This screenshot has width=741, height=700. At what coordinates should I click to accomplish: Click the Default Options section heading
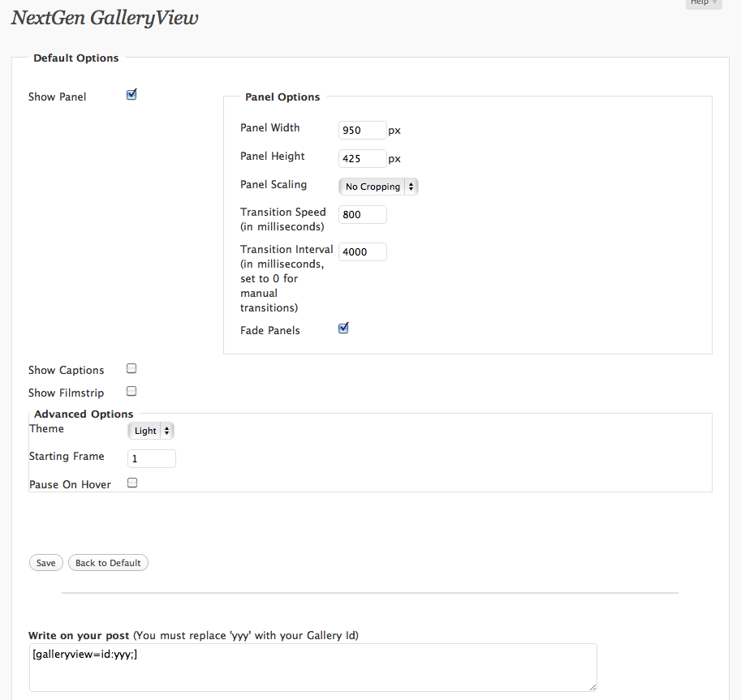(76, 58)
